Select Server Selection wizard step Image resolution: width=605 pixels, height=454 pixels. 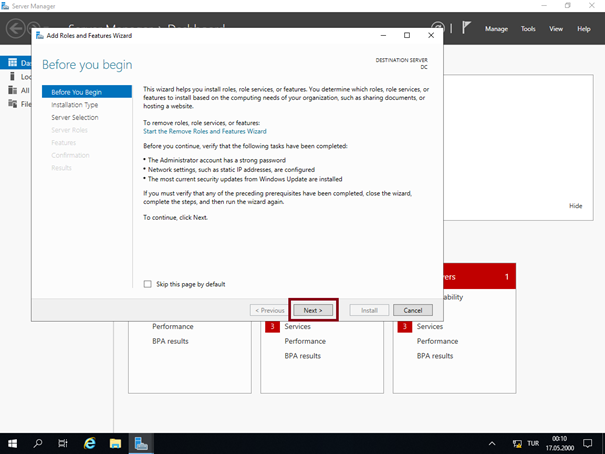[x=75, y=117]
